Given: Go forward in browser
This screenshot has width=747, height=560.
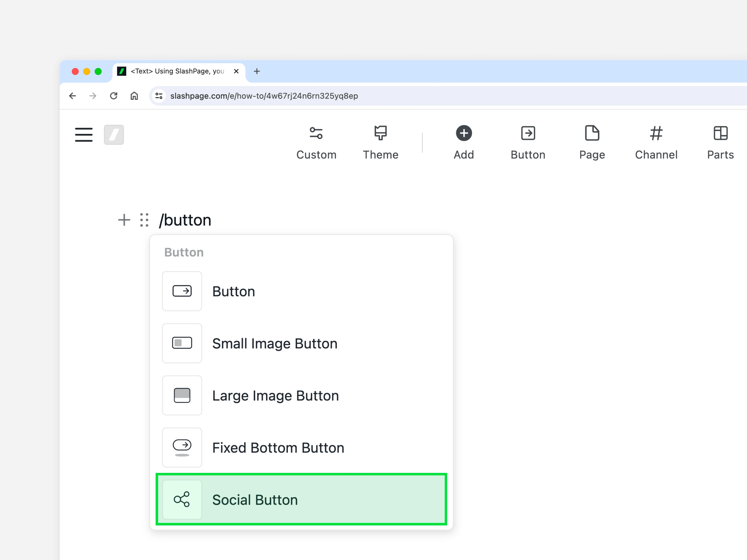Looking at the screenshot, I should click(x=93, y=96).
